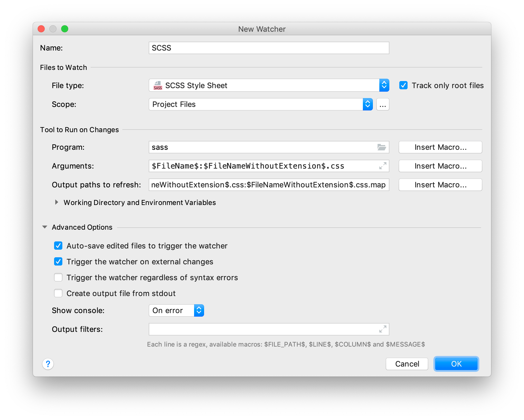524x420 pixels.
Task: Enable Create output file from stdout
Action: click(x=58, y=293)
